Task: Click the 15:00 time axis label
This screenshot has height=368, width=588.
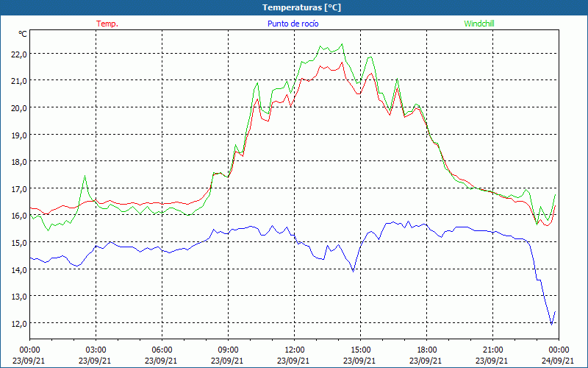Action: tap(360, 350)
